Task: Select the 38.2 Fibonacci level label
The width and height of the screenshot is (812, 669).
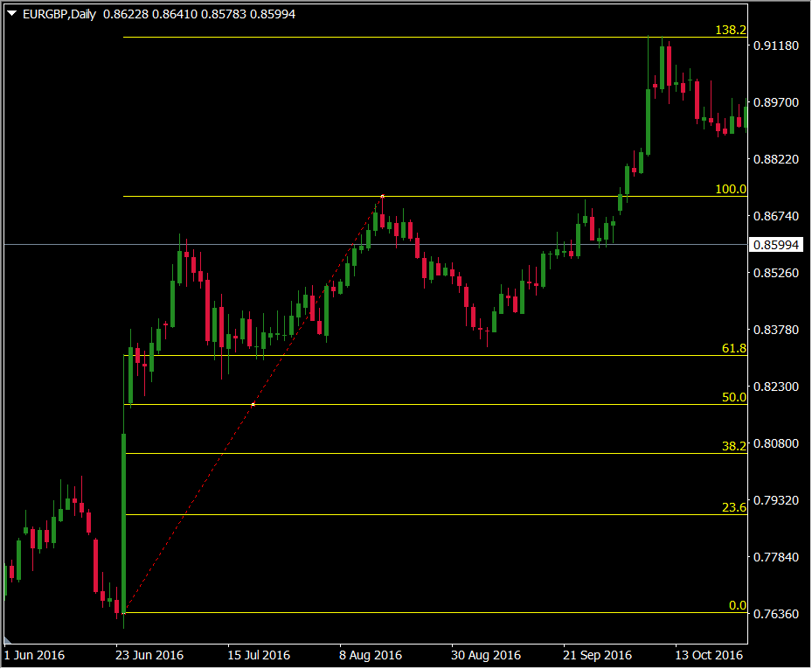Action: point(734,446)
